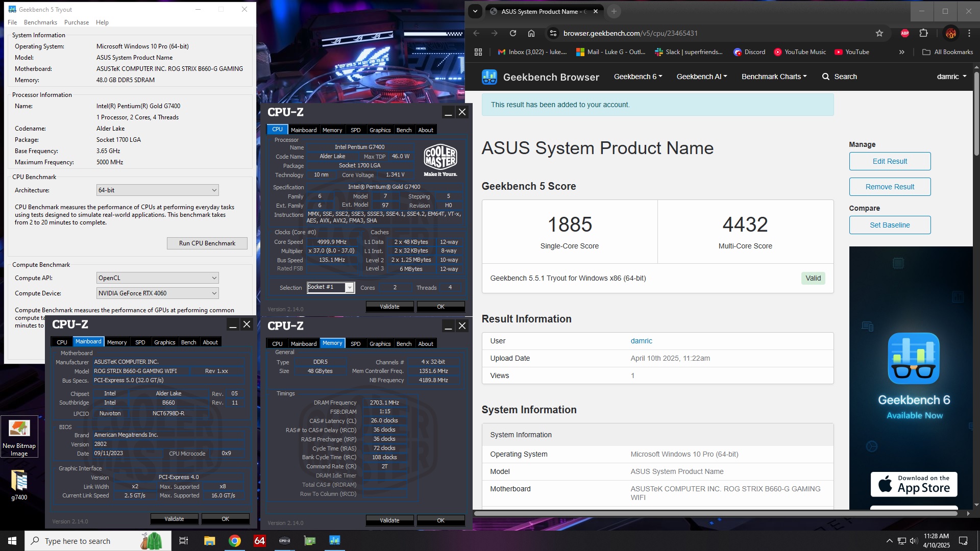Screen dimensions: 980x551
Task: Open the Geekbench Purchase menu
Action: point(77,22)
